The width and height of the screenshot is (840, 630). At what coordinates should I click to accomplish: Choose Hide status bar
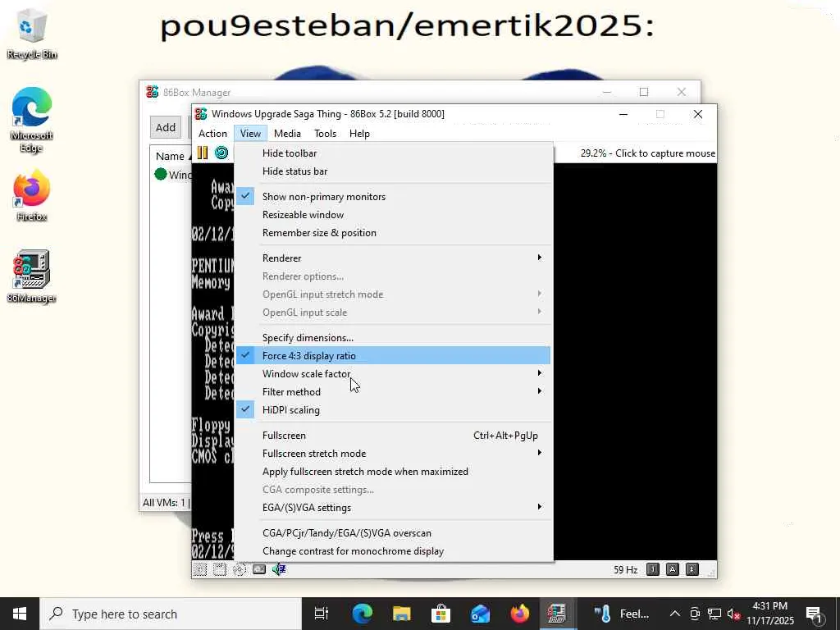click(394, 171)
